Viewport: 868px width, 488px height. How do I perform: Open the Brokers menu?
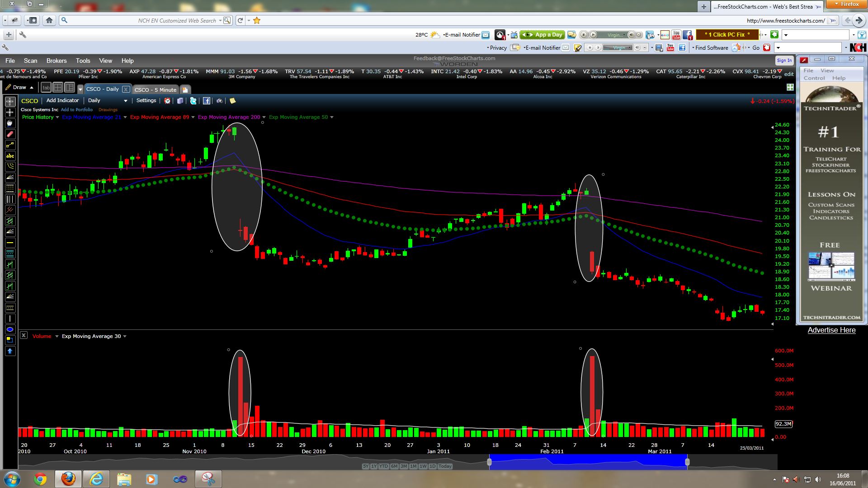click(x=57, y=61)
